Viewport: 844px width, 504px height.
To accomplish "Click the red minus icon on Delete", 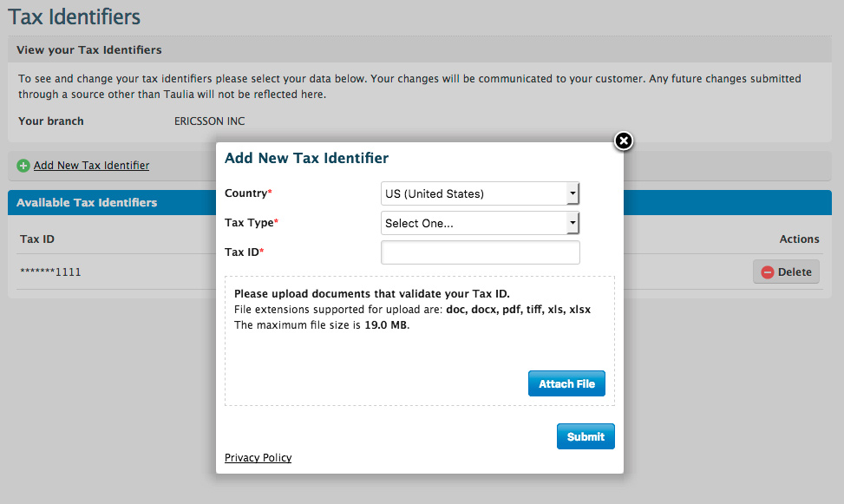I will [x=767, y=272].
